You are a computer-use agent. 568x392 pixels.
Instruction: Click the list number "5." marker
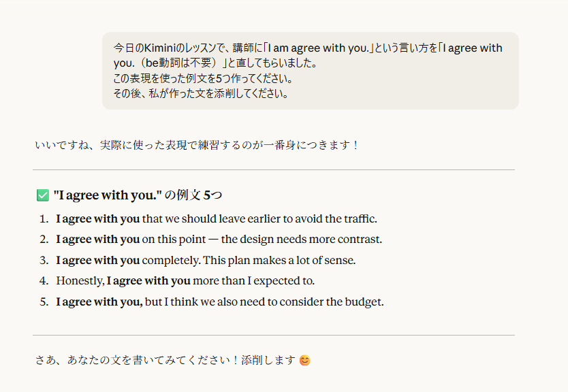point(44,301)
